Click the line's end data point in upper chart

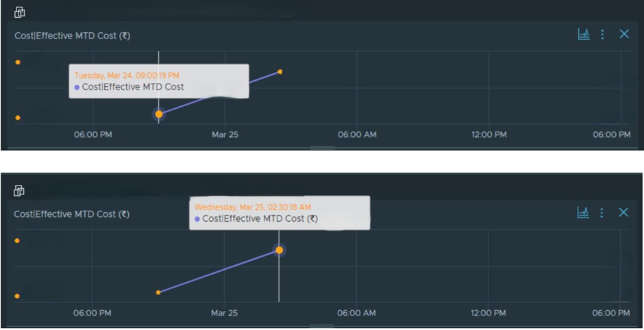pos(280,71)
